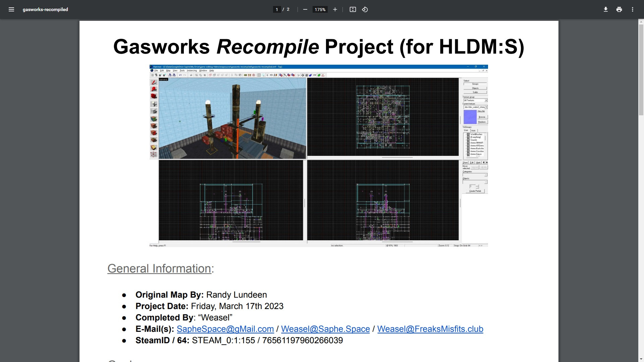Select the Texture application tool

(x=154, y=118)
